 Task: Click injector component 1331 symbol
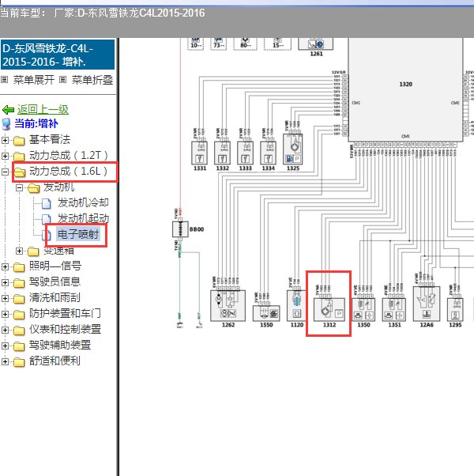point(200,153)
